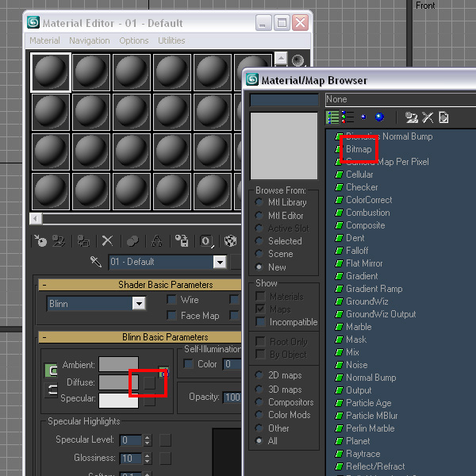The image size is (476, 476).
Task: Enable the Wire checkbox
Action: (x=172, y=300)
